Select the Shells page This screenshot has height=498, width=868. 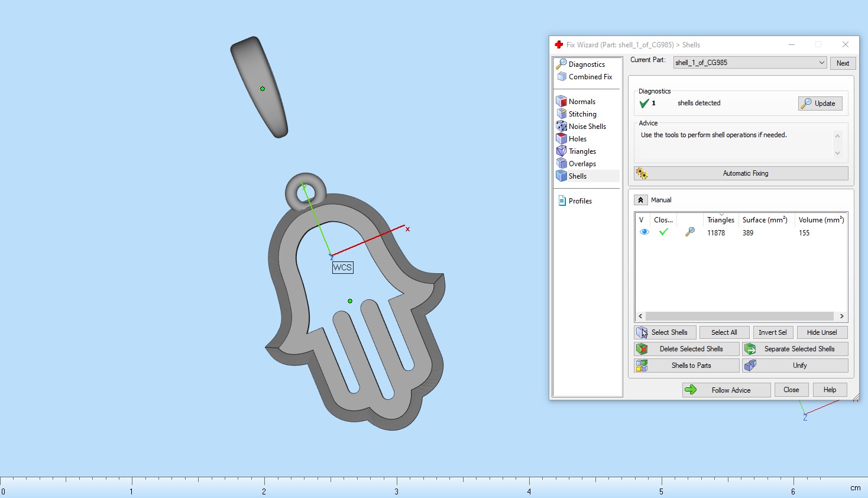(x=578, y=176)
